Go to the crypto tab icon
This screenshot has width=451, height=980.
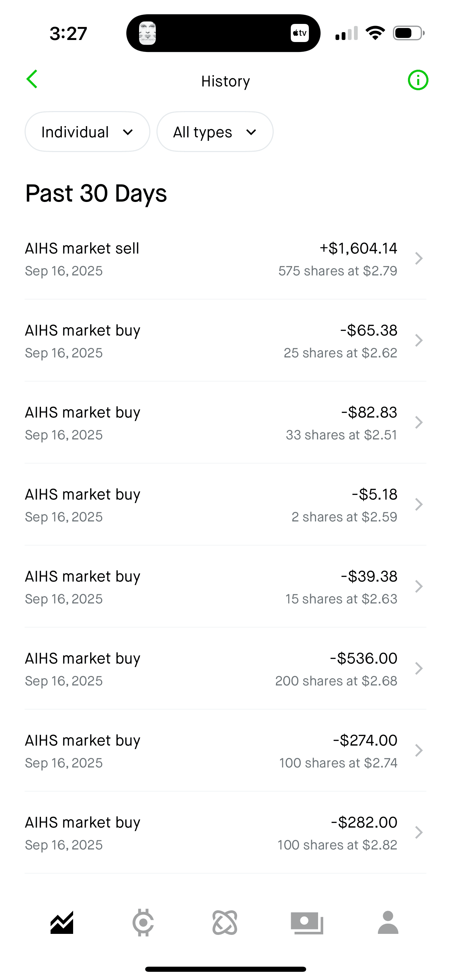point(143,923)
